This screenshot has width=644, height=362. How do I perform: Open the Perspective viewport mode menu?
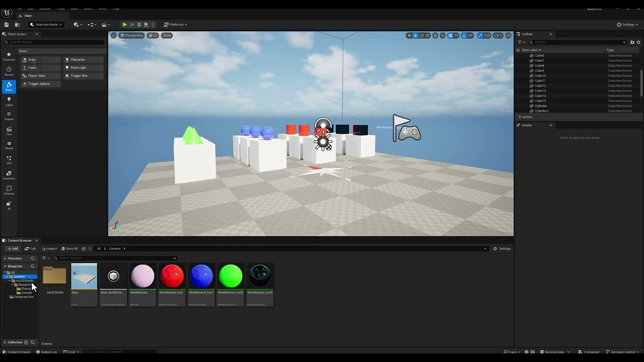[131, 35]
